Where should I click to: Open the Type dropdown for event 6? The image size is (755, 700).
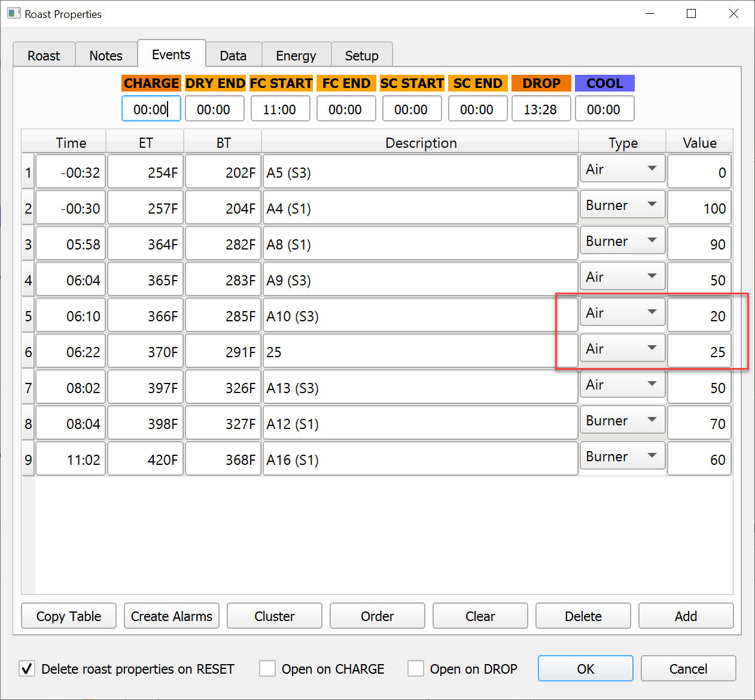[x=622, y=348]
